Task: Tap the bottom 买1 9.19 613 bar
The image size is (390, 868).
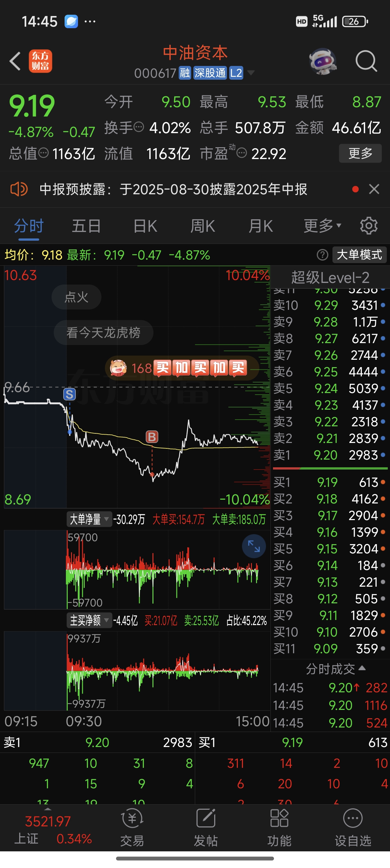Action: pyautogui.click(x=293, y=742)
